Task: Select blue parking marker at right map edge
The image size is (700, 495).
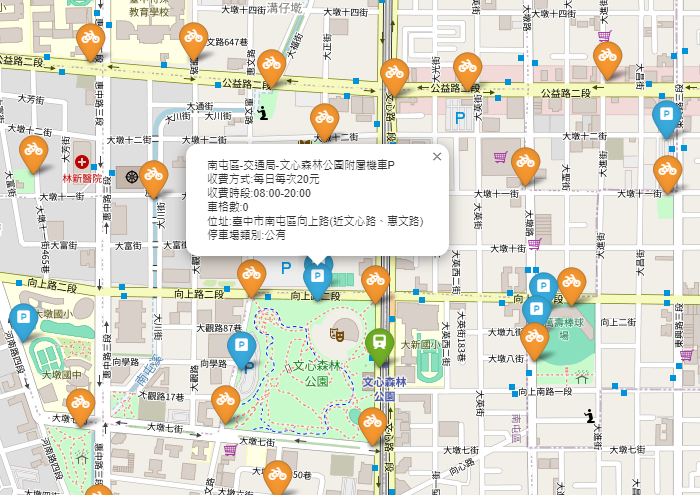Action: [666, 117]
